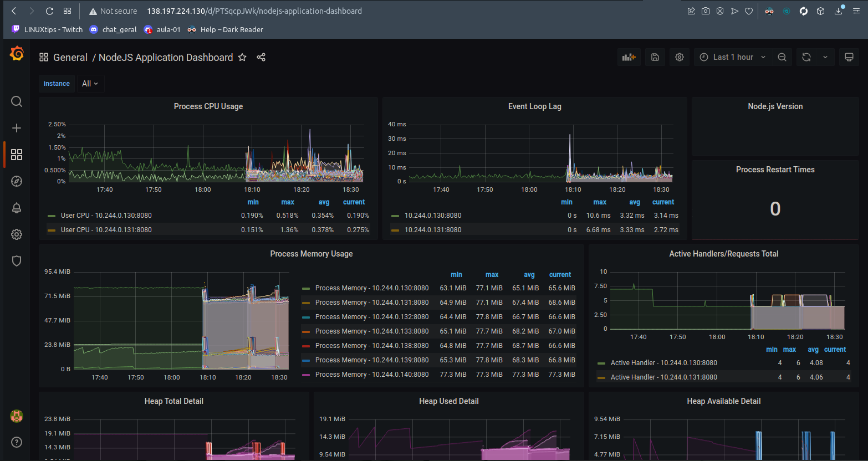This screenshot has width=868, height=461.
Task: Toggle User CPU 10.244.0.130:8080 series
Action: (x=106, y=216)
